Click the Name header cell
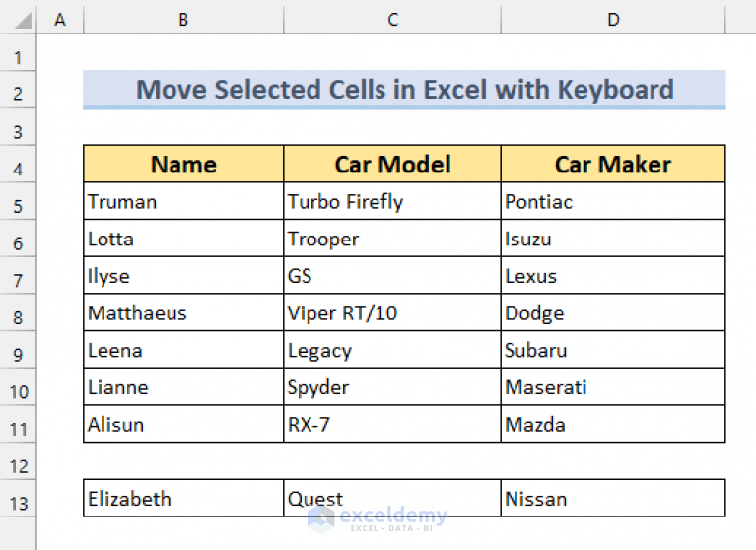 183,165
